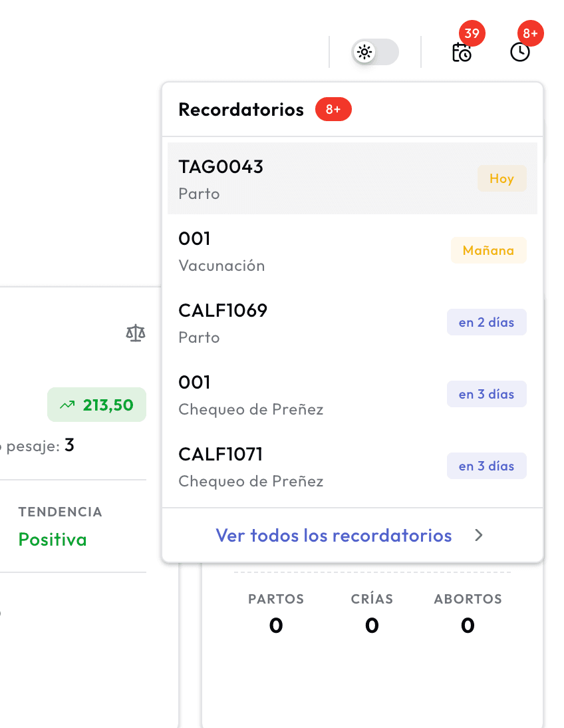Click the green 213,50 value chip
Viewport: 564px width, 728px height.
tap(96, 404)
